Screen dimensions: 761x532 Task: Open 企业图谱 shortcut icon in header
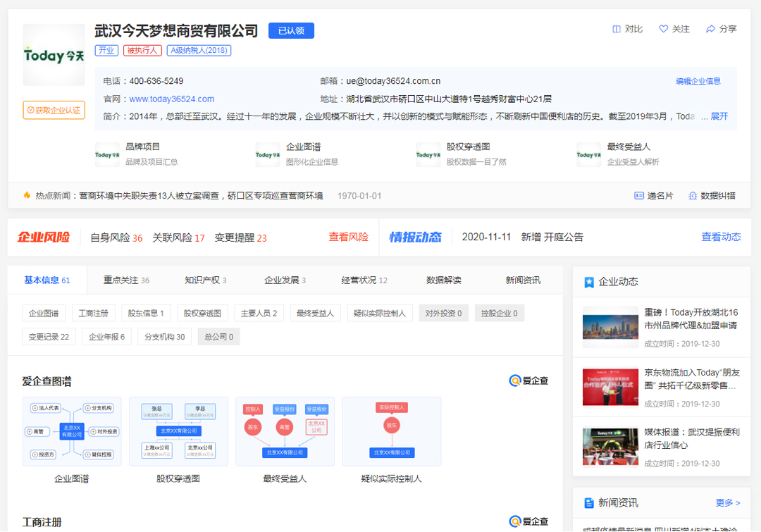pos(268,155)
